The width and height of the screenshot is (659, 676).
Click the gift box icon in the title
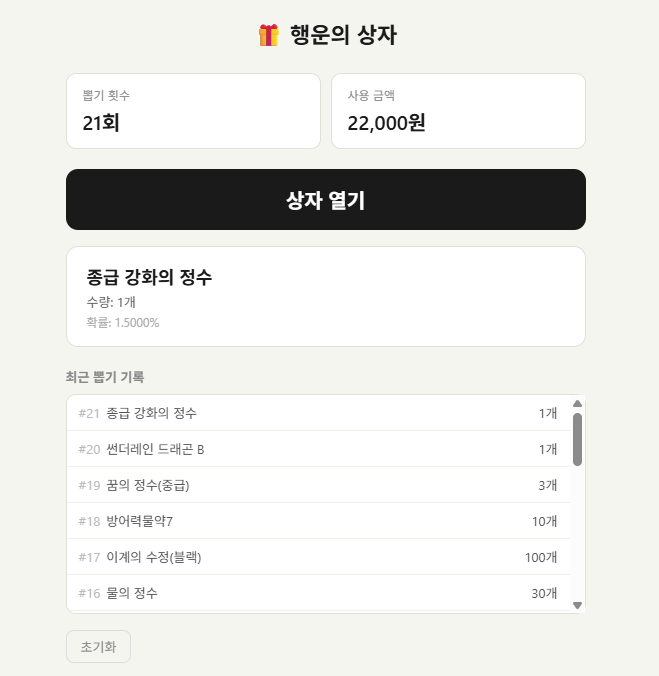269,36
